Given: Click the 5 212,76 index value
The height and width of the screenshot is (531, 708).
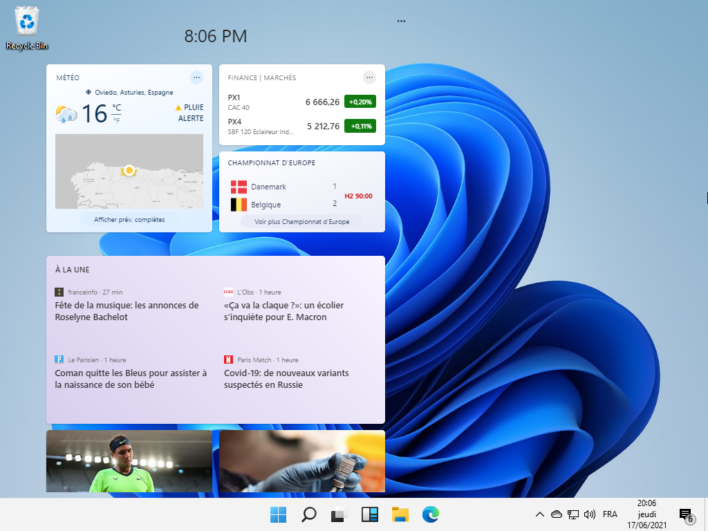Looking at the screenshot, I should point(323,126).
